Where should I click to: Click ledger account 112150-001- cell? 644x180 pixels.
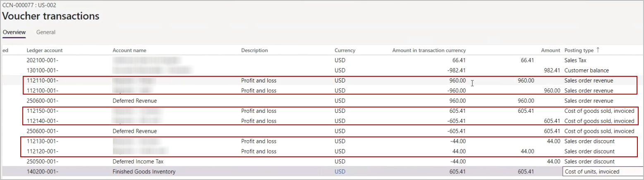point(43,111)
